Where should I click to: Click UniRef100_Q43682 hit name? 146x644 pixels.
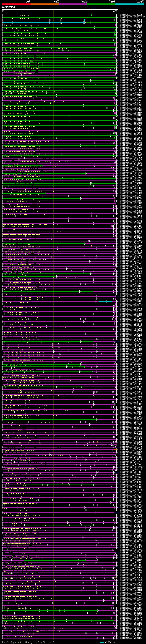[x=131, y=58]
